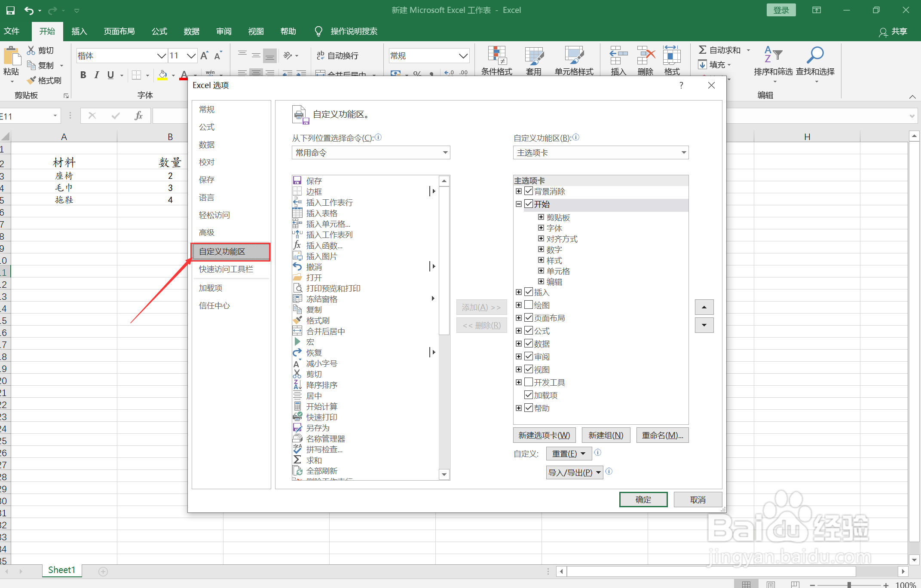921x588 pixels.
Task: Click the Sort and Filter icon
Action: click(x=773, y=55)
